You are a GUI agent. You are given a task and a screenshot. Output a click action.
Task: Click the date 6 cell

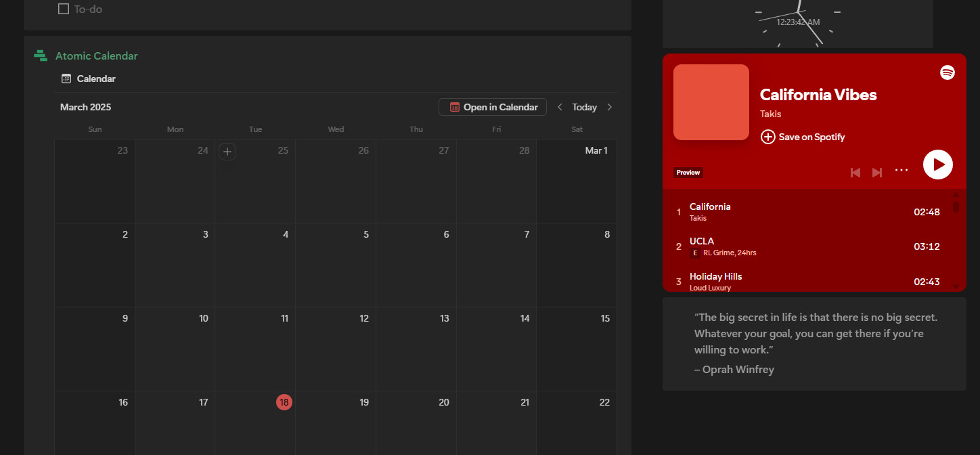(x=416, y=265)
